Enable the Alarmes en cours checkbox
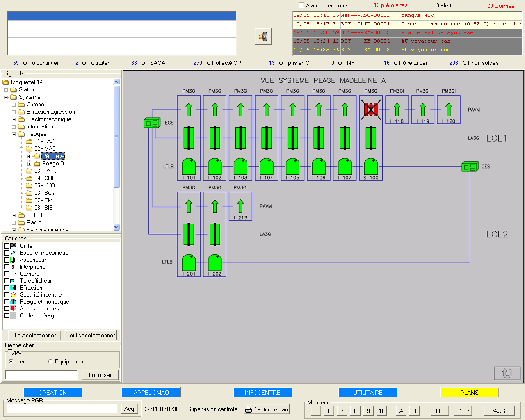 point(301,5)
